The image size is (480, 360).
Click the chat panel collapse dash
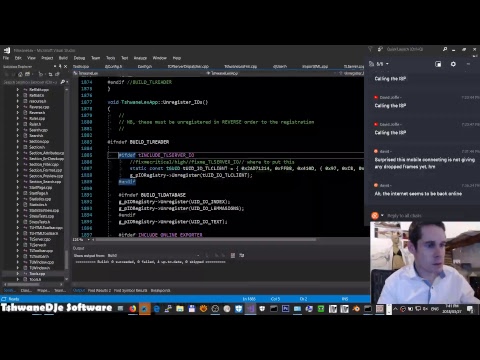click(x=468, y=64)
